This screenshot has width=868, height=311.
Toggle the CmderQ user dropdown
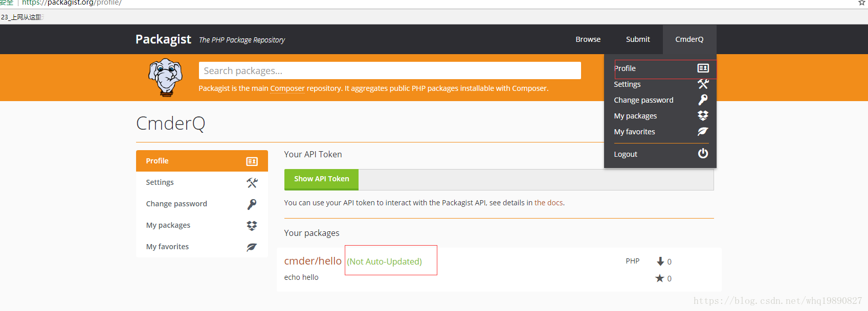click(689, 39)
